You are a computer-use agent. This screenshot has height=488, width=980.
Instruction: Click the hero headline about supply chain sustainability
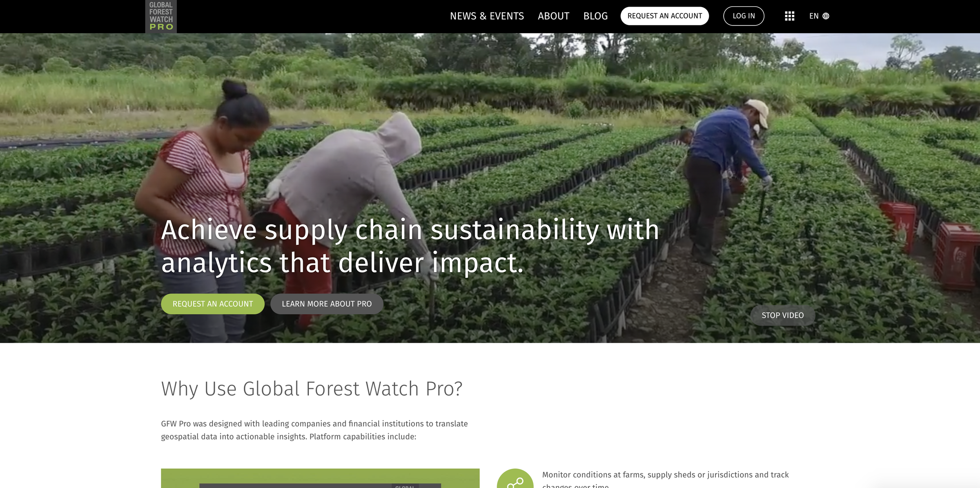pos(410,246)
